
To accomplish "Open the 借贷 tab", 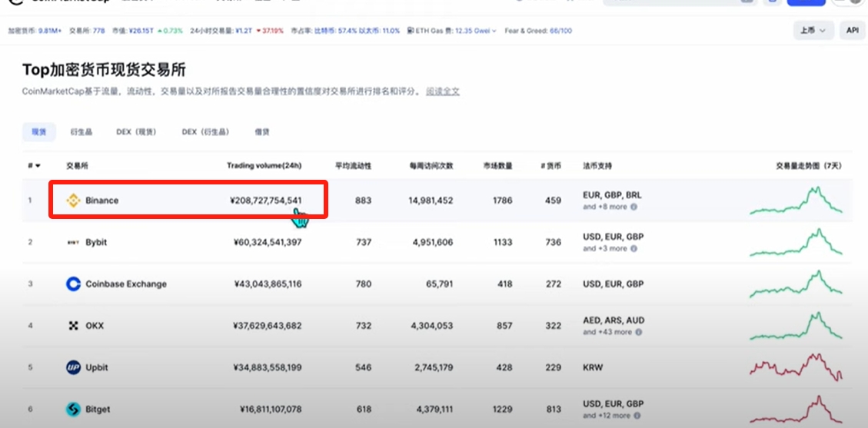I will 262,132.
